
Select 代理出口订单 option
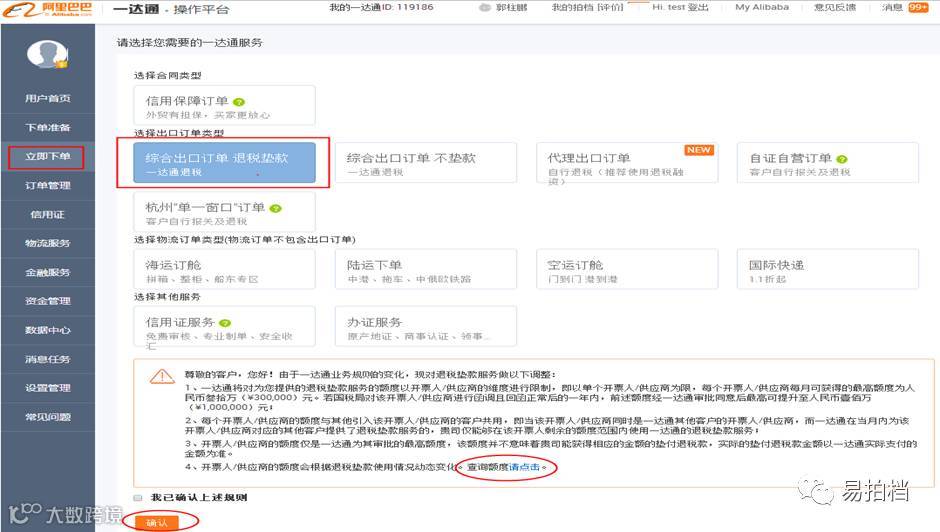[x=627, y=163]
